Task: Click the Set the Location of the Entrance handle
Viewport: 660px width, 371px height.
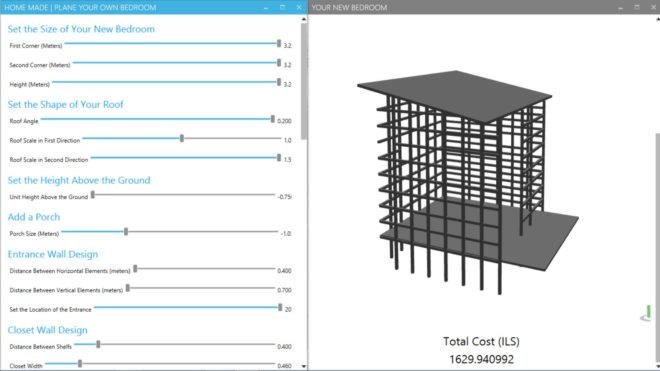Action: point(280,307)
